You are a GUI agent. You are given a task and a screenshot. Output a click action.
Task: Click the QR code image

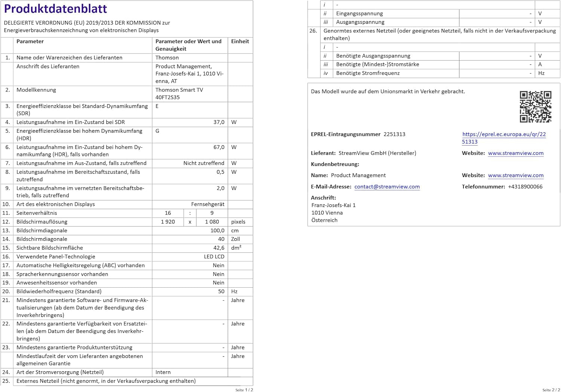click(535, 107)
